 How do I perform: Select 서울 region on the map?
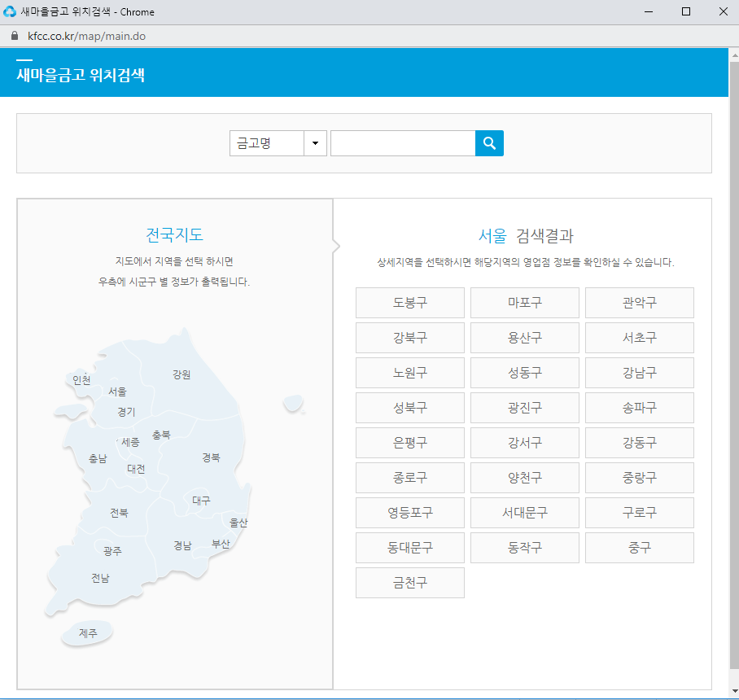[117, 392]
